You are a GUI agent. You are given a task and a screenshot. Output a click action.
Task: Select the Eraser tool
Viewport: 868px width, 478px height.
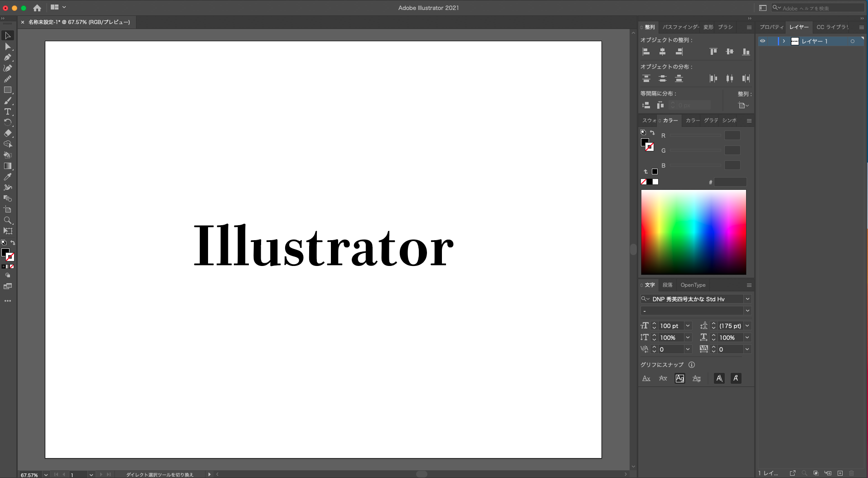[x=8, y=134]
